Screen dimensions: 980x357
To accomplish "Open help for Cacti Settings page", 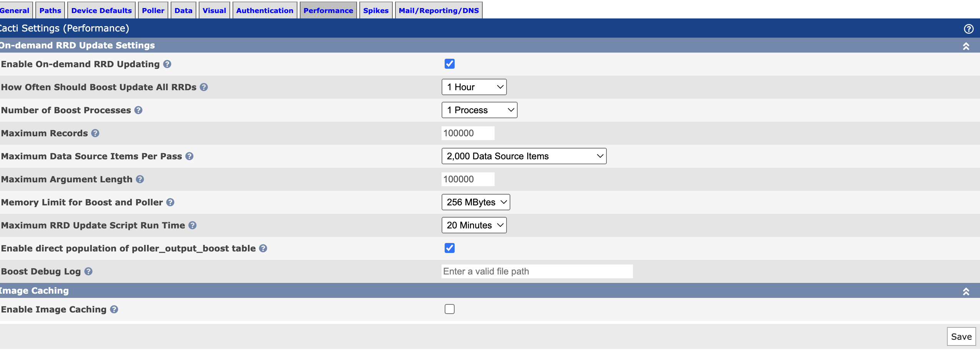I will click(968, 29).
